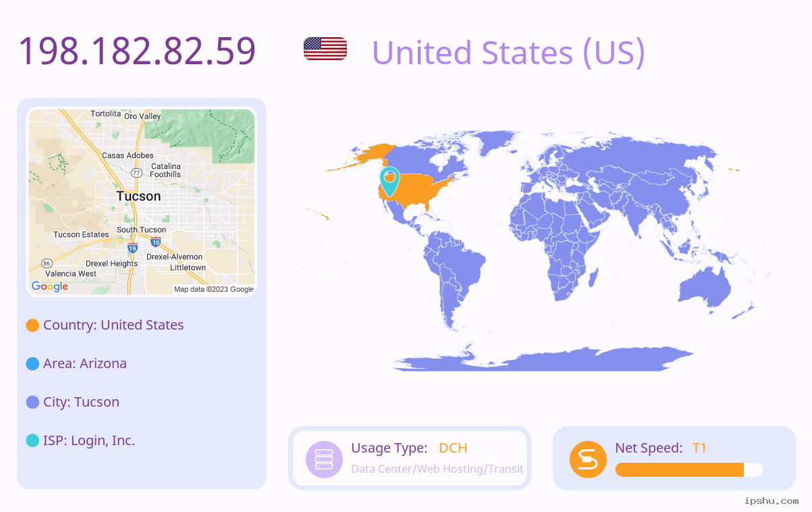The height and width of the screenshot is (512, 812).
Task: Click the Tucson label on the map
Action: point(138,197)
